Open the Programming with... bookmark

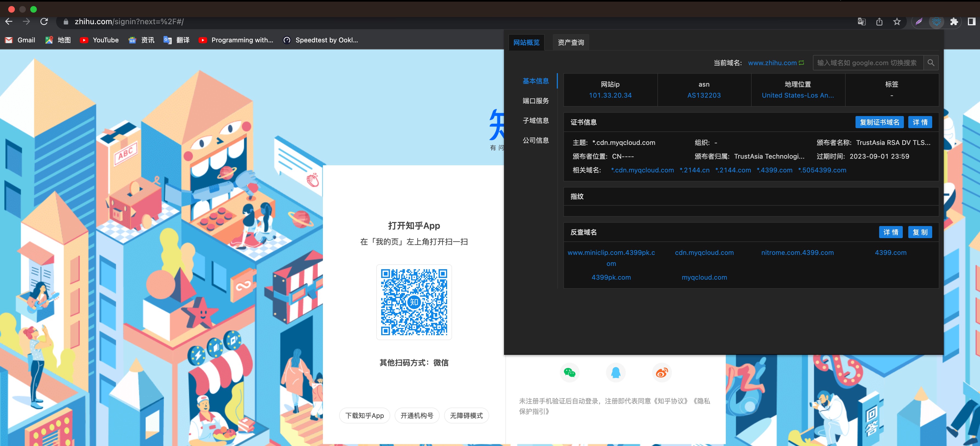tap(236, 40)
